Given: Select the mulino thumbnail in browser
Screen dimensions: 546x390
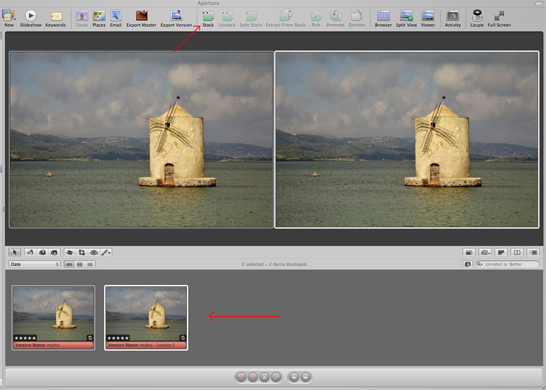Looking at the screenshot, I should (x=53, y=318).
